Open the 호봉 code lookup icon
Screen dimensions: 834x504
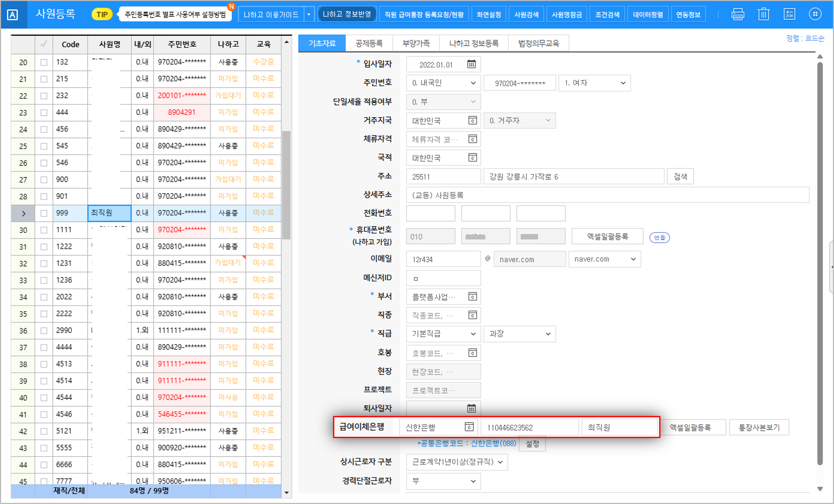473,353
